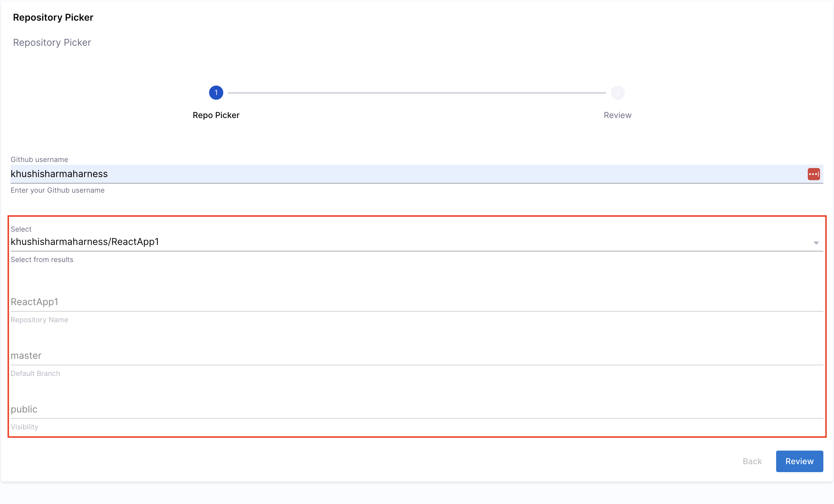Click the stepper connecting line
Image resolution: width=834 pixels, height=504 pixels.
click(x=416, y=93)
